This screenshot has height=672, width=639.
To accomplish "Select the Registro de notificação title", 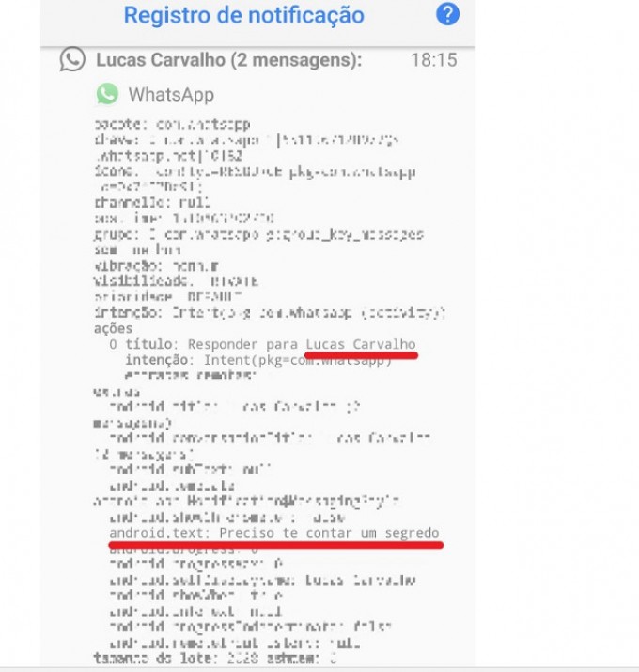I will point(244,15).
